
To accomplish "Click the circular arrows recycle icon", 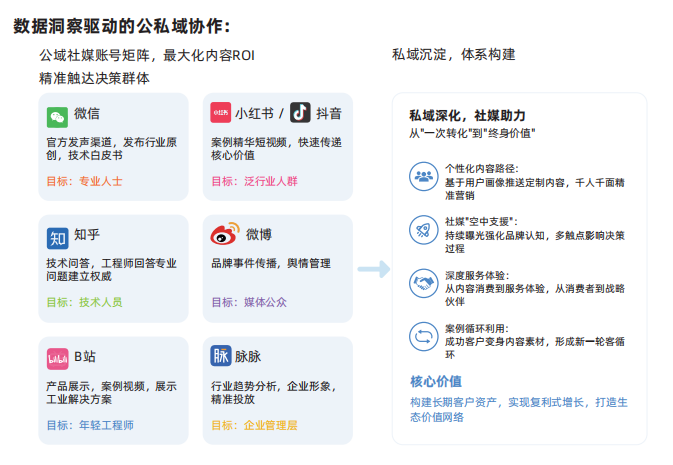I will [424, 336].
